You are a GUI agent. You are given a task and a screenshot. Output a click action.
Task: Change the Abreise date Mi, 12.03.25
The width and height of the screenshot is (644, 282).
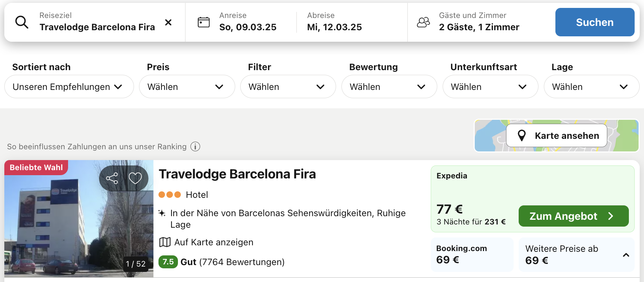[335, 22]
